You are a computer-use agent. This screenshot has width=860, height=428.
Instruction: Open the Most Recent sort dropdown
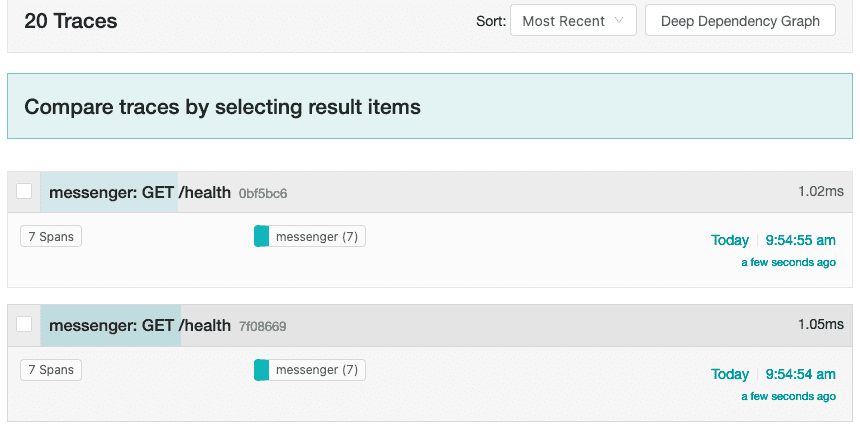coord(573,21)
